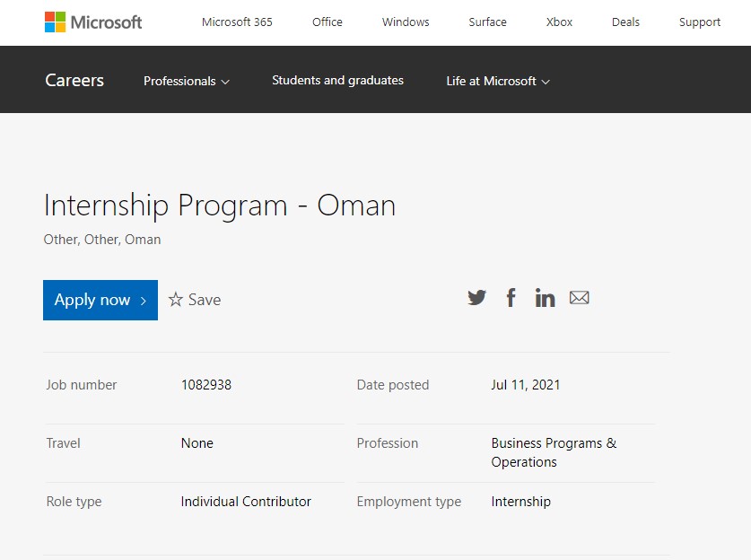Open Students and graduates page
The height and width of the screenshot is (560, 751).
[337, 80]
